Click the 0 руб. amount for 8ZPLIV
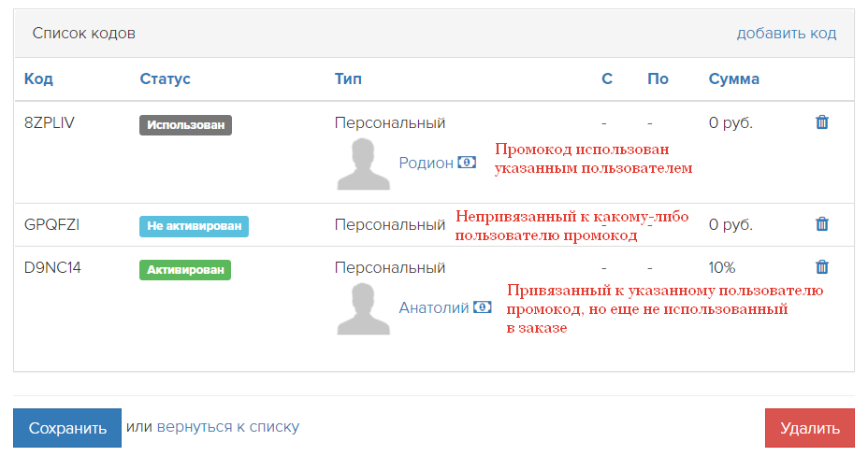Image resolution: width=868 pixels, height=456 pixels. (731, 122)
